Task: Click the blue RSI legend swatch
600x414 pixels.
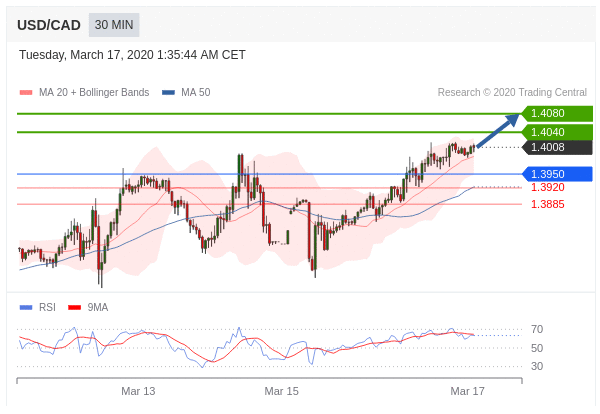Action: pos(26,307)
